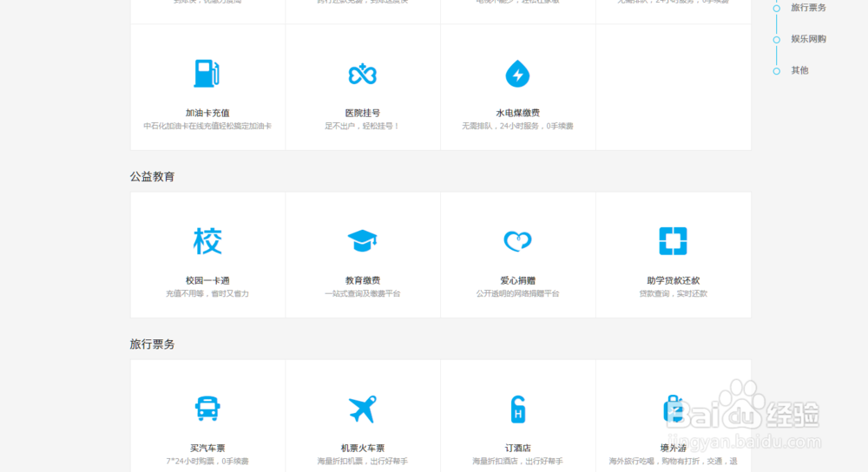Click description 无需排队，24小时服务，0手续费 under 水电煤缴费
This screenshot has width=868, height=472.
517,126
